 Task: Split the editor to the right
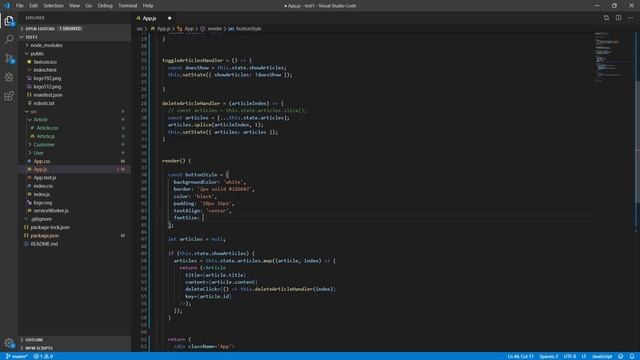coord(618,18)
